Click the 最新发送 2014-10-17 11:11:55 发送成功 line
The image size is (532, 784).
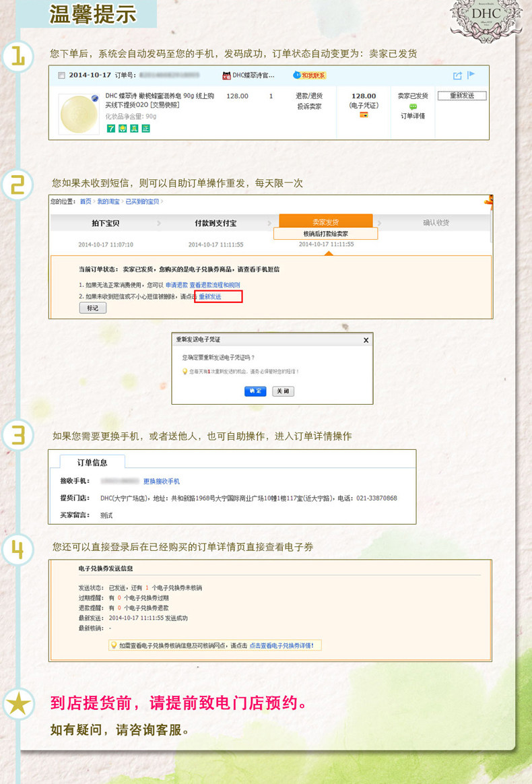click(133, 618)
